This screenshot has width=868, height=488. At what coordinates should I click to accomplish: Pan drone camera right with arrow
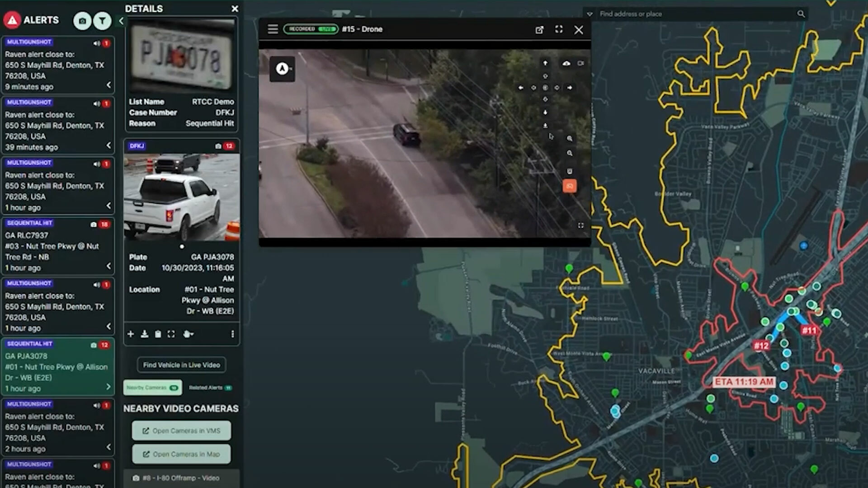(x=570, y=88)
